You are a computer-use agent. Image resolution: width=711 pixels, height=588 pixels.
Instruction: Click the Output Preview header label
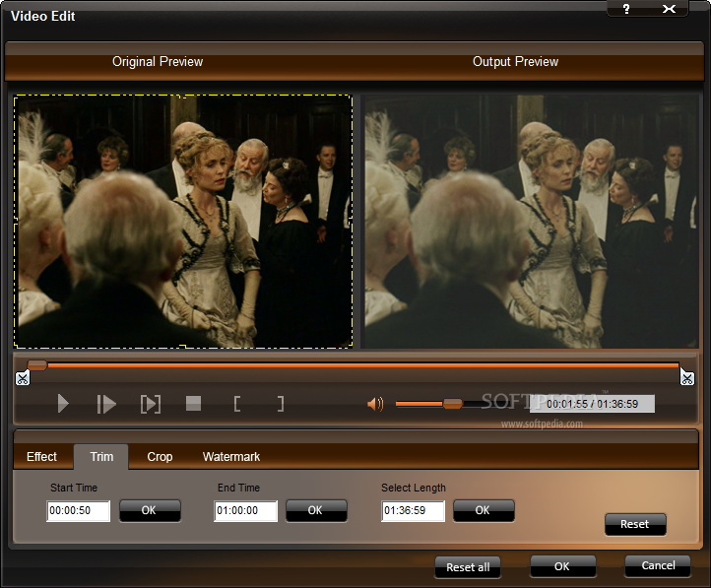coord(516,62)
